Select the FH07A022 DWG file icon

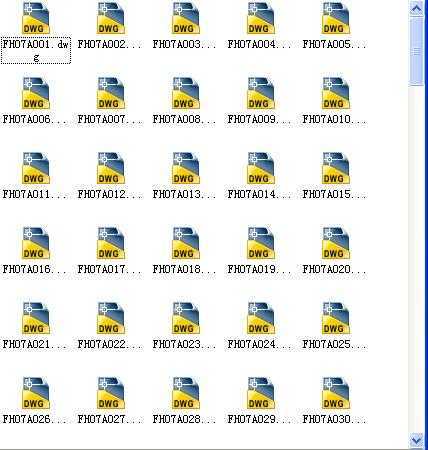(x=111, y=318)
